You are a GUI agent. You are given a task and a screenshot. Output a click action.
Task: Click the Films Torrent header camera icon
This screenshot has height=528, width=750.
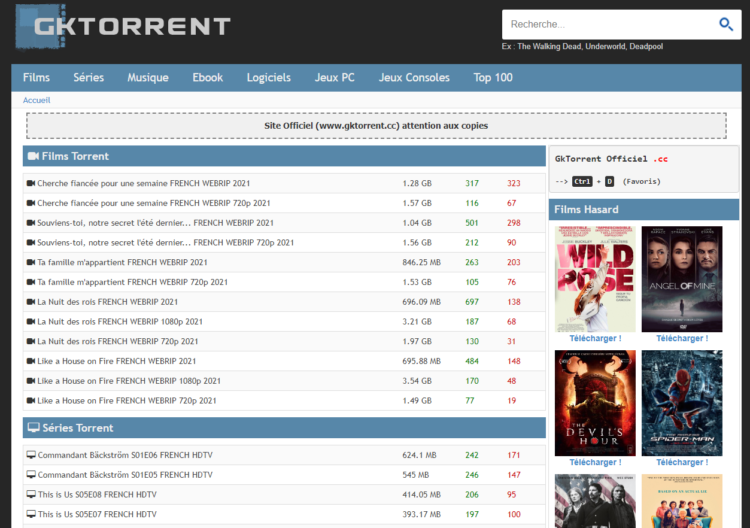(x=33, y=156)
